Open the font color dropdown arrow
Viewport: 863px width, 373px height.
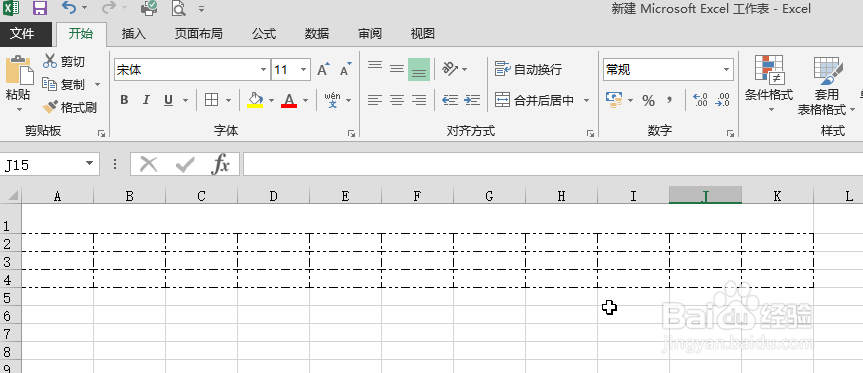[x=305, y=101]
